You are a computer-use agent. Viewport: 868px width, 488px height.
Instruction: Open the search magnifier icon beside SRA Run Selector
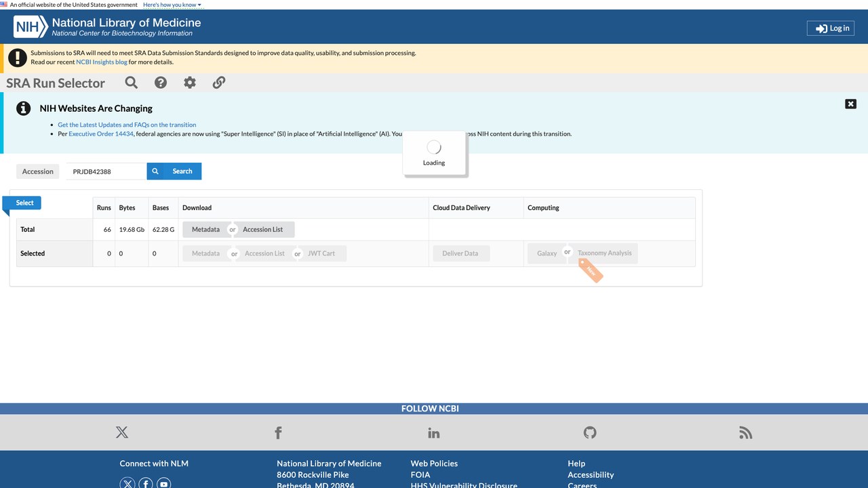pyautogui.click(x=132, y=83)
